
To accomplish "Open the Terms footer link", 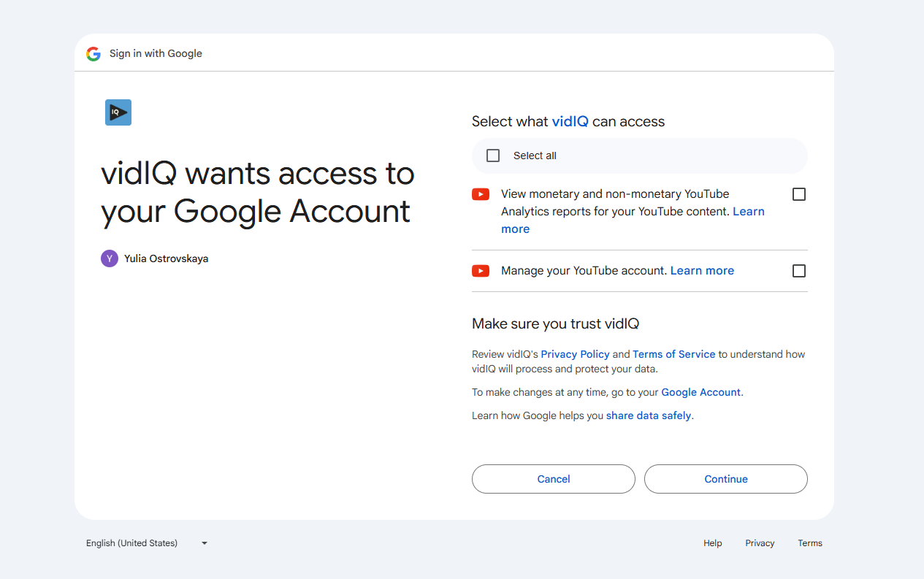I will coord(810,543).
